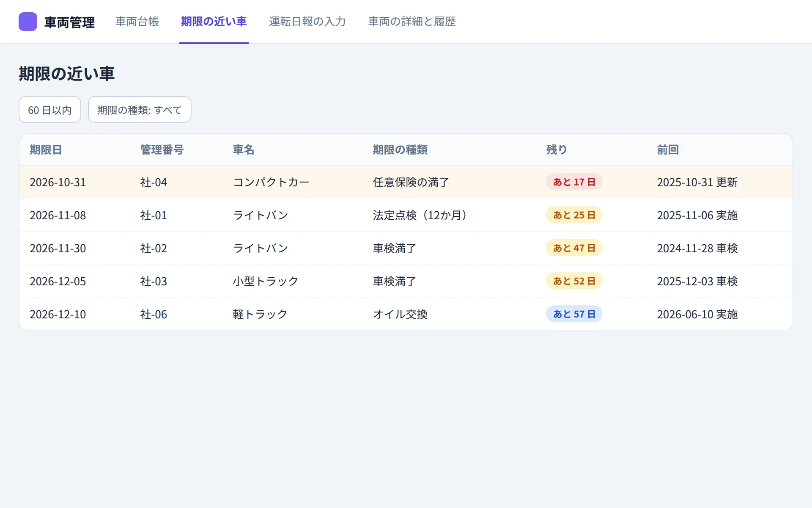Click 2025-12-03 車検 previous entry
The image size is (812, 508).
pyautogui.click(x=697, y=281)
